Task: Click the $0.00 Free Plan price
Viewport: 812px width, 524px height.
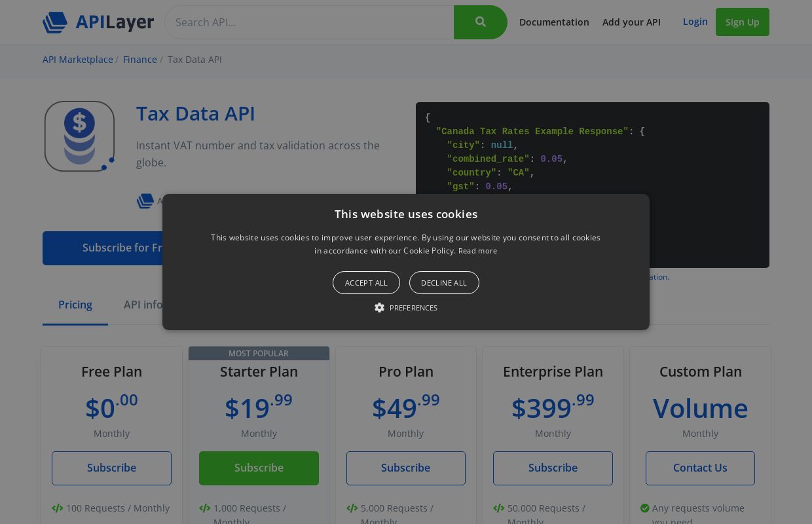Action: [111, 407]
